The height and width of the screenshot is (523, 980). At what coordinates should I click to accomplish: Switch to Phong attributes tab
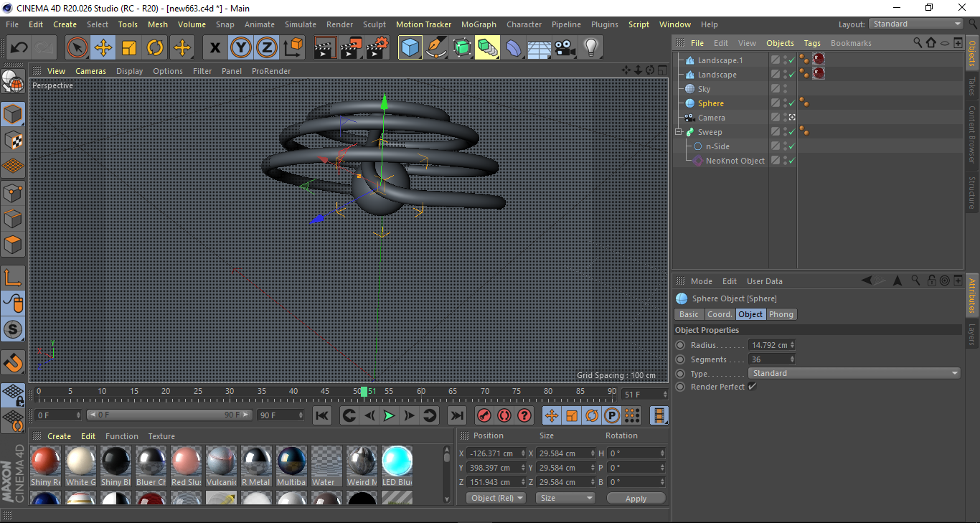click(781, 314)
